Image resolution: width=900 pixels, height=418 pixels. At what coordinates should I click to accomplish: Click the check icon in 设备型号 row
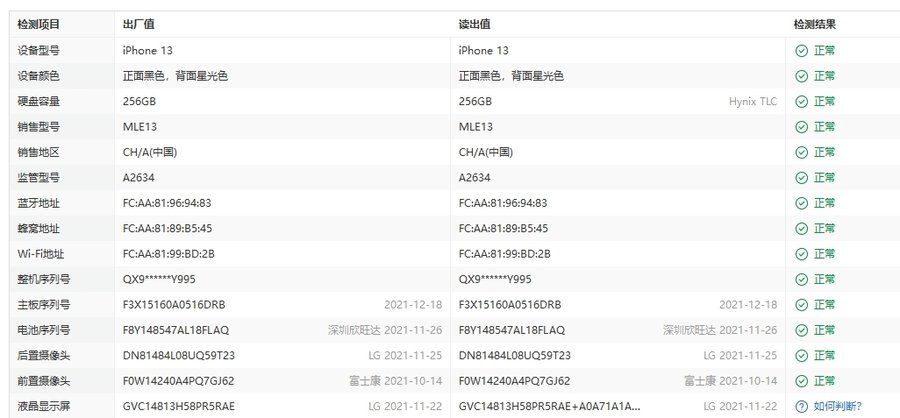pyautogui.click(x=802, y=51)
